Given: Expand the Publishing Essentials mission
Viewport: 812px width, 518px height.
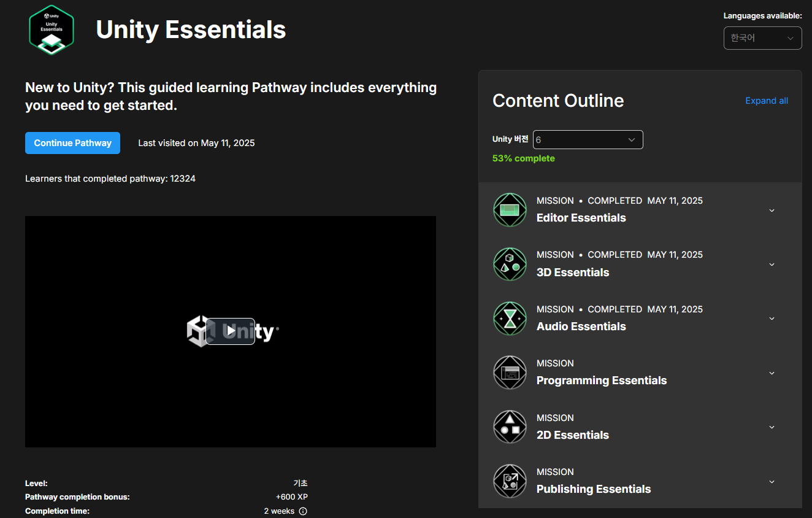Looking at the screenshot, I should tap(772, 482).
